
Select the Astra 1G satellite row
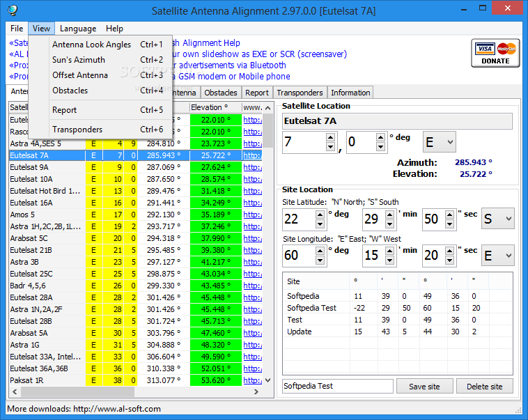click(x=135, y=345)
